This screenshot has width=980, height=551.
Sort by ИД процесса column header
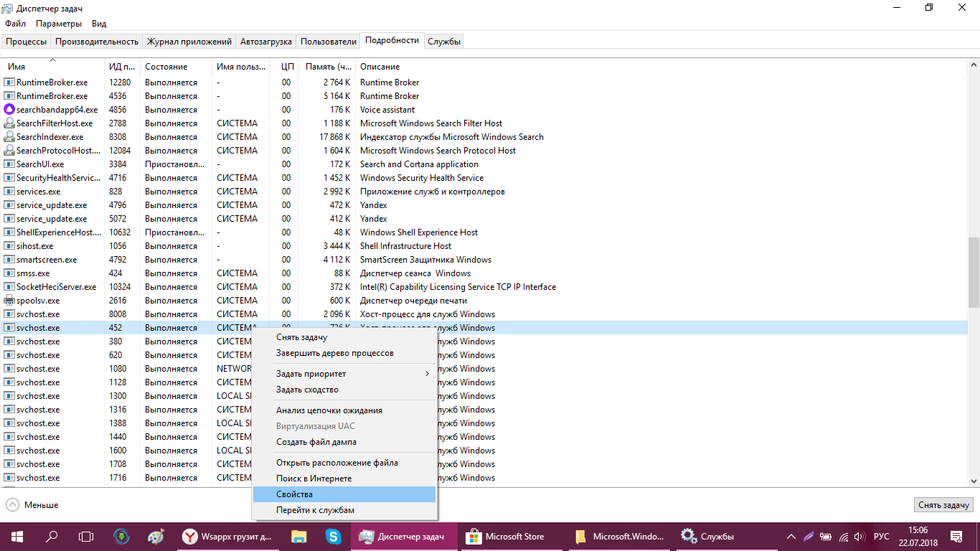click(x=122, y=67)
